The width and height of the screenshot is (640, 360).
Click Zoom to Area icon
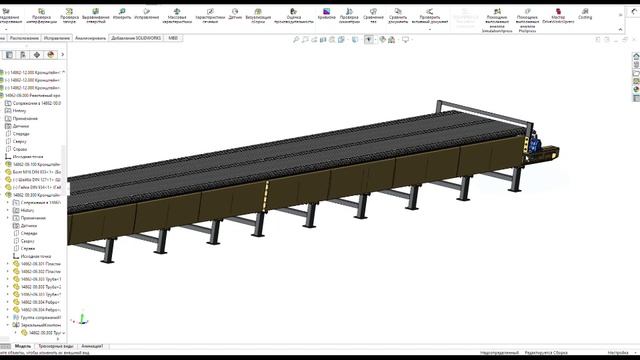click(305, 40)
